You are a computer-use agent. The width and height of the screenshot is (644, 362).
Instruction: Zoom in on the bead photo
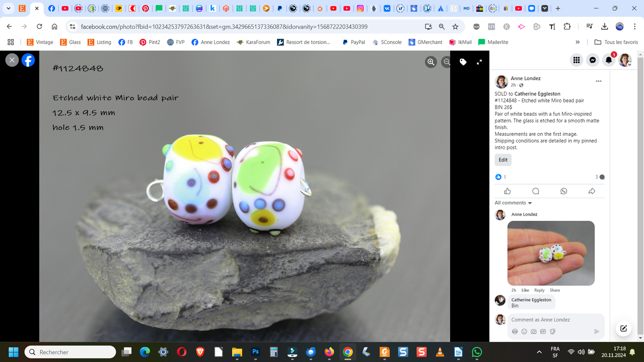431,62
